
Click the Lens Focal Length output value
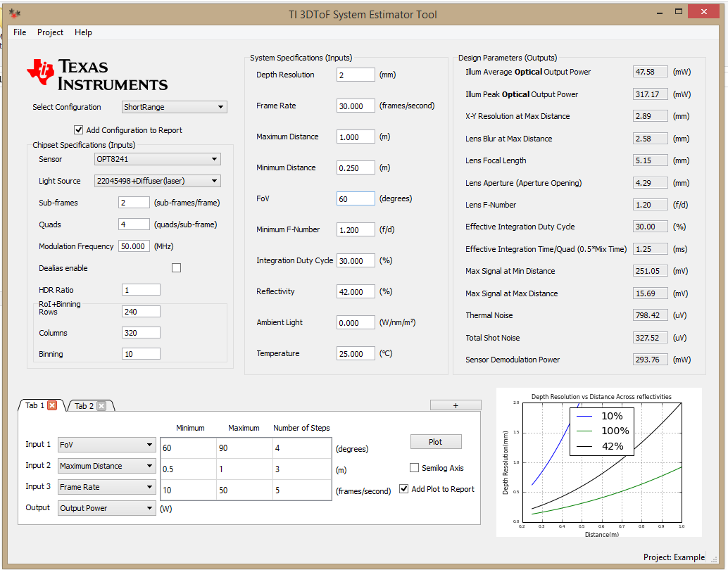coord(650,160)
